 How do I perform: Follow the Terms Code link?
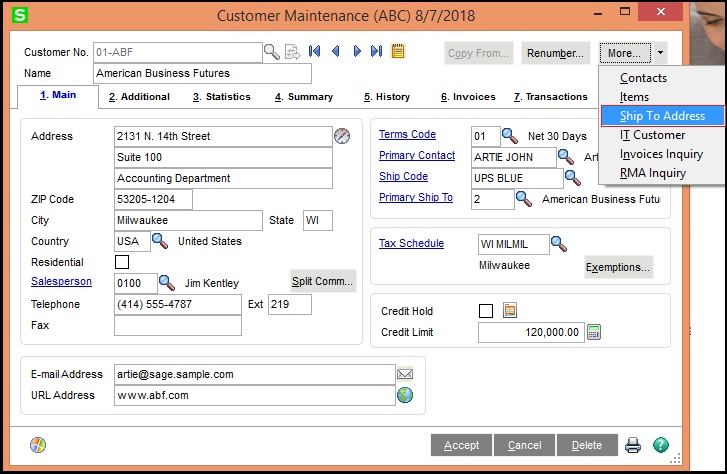(x=407, y=134)
